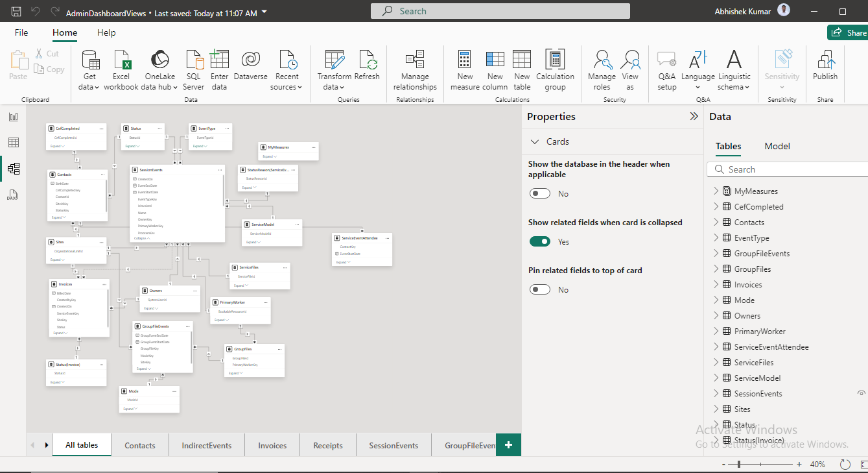Expand the Contacts table tree item
The width and height of the screenshot is (868, 473).
click(x=716, y=222)
